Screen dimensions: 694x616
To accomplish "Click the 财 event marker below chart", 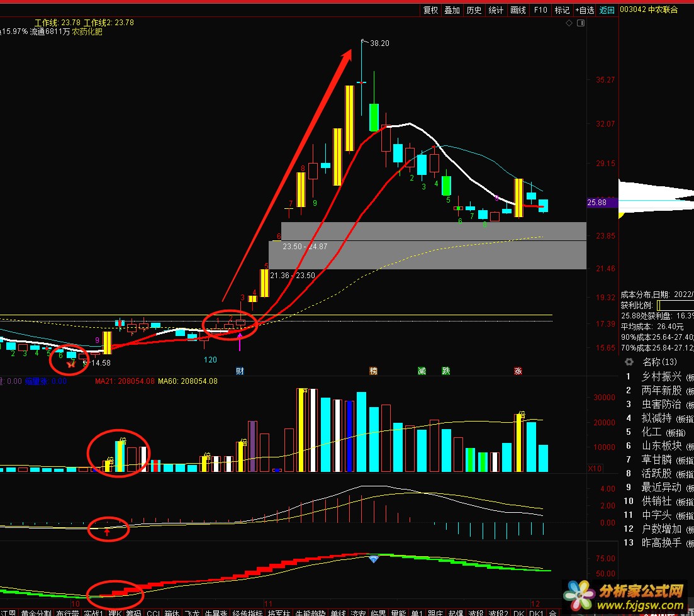I will coord(240,371).
